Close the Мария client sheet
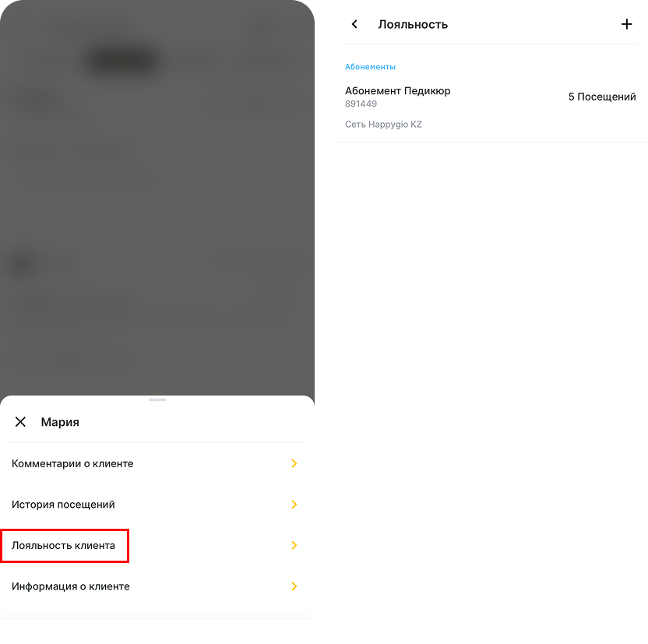Screen dimensions: 648x644 pyautogui.click(x=20, y=422)
